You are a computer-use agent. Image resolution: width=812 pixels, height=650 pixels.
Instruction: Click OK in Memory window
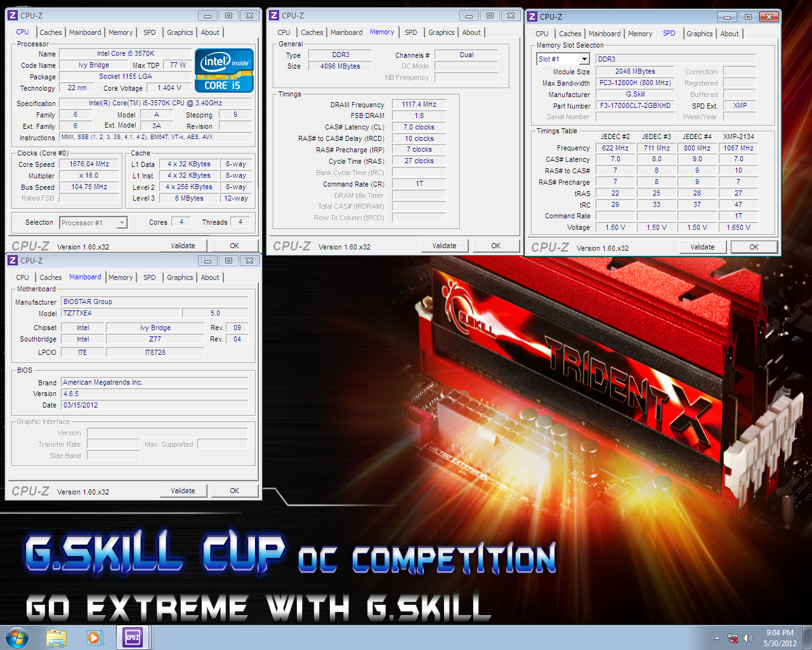pos(495,246)
